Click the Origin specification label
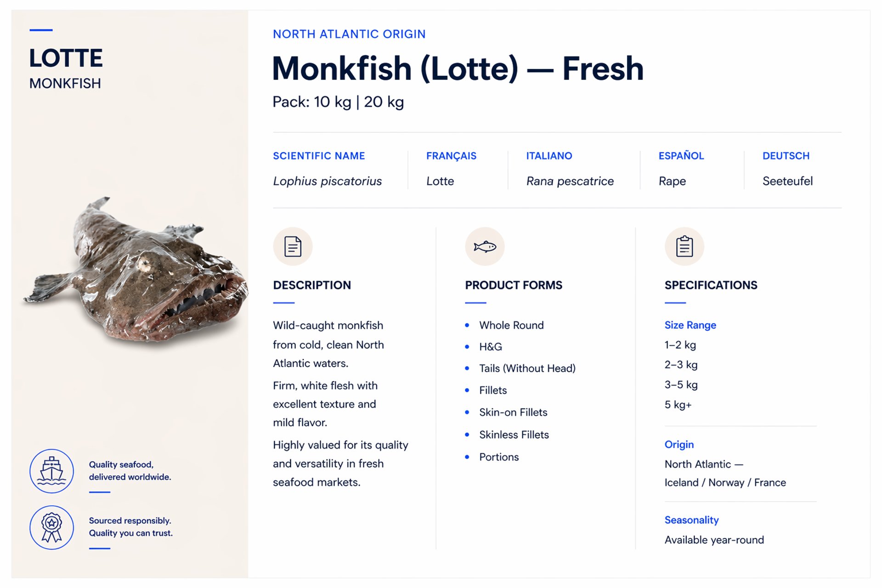The height and width of the screenshot is (588, 882). pyautogui.click(x=679, y=445)
